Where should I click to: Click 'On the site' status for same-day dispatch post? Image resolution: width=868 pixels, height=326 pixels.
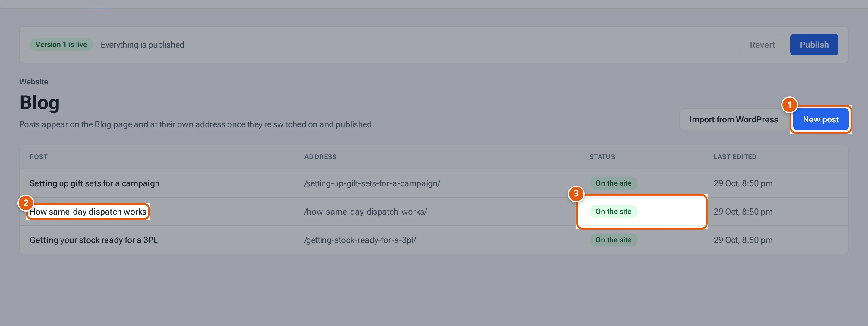613,212
